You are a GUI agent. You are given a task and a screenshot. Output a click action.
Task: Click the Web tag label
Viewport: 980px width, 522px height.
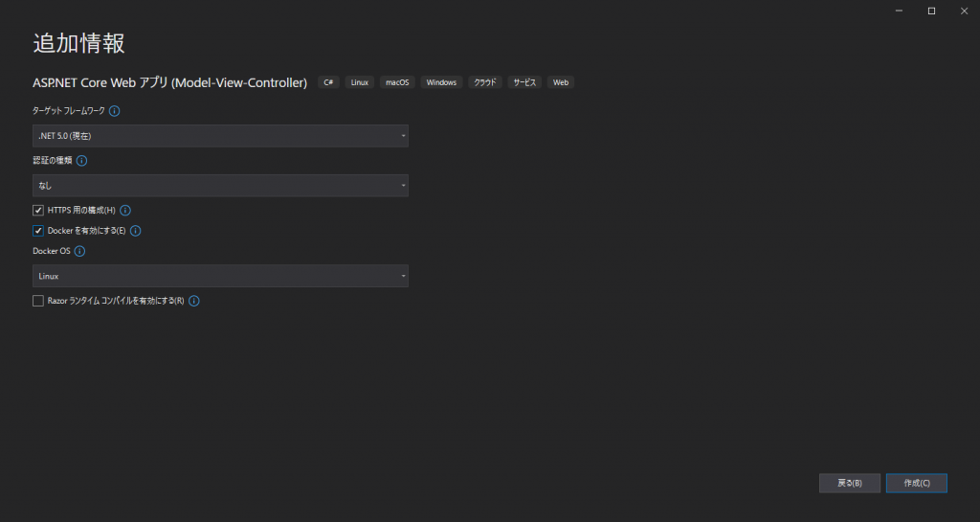coord(561,82)
